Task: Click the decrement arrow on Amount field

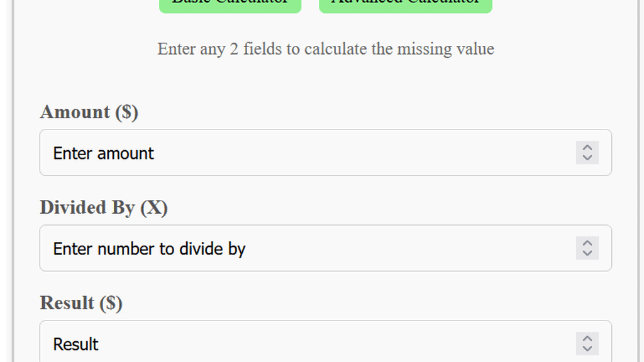Action: pos(587,157)
